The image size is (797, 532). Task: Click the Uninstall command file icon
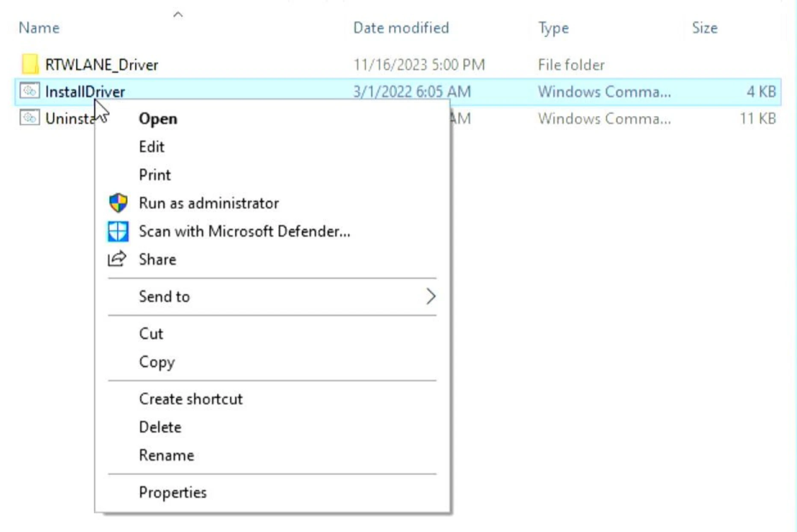(30, 118)
